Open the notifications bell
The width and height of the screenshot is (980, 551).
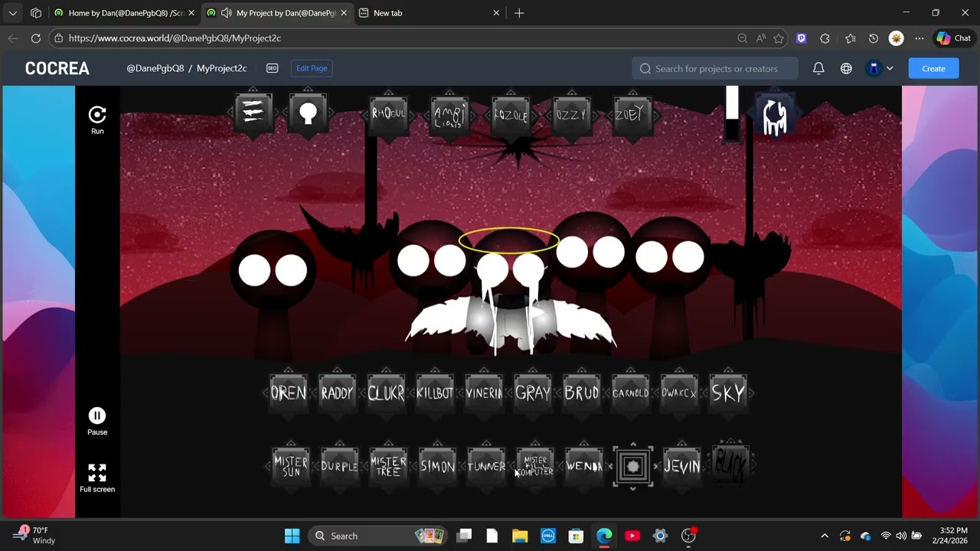pos(818,68)
